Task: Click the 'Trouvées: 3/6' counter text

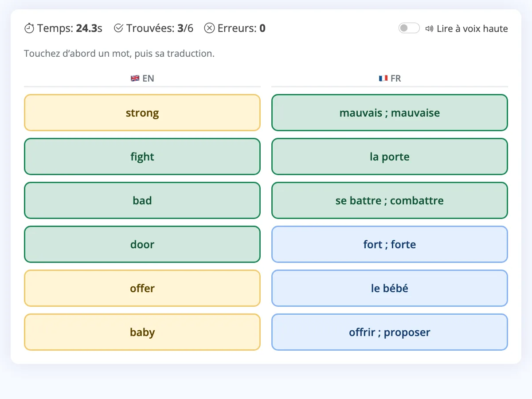Action: click(x=160, y=28)
